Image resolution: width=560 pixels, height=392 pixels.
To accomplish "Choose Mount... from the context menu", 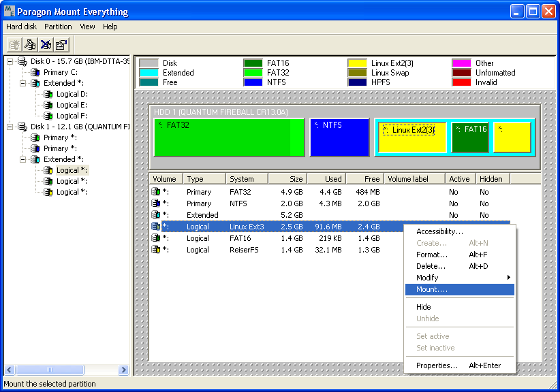I will pyautogui.click(x=460, y=289).
